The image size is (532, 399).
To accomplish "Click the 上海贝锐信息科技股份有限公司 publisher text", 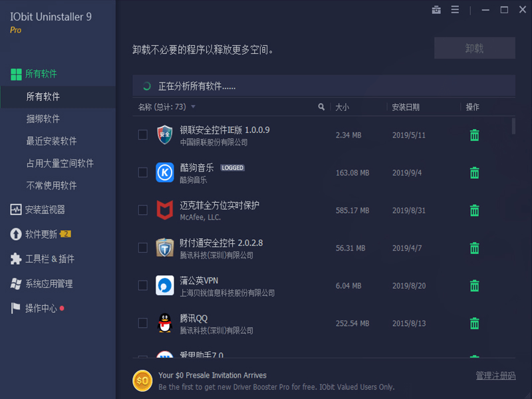I will (x=227, y=293).
